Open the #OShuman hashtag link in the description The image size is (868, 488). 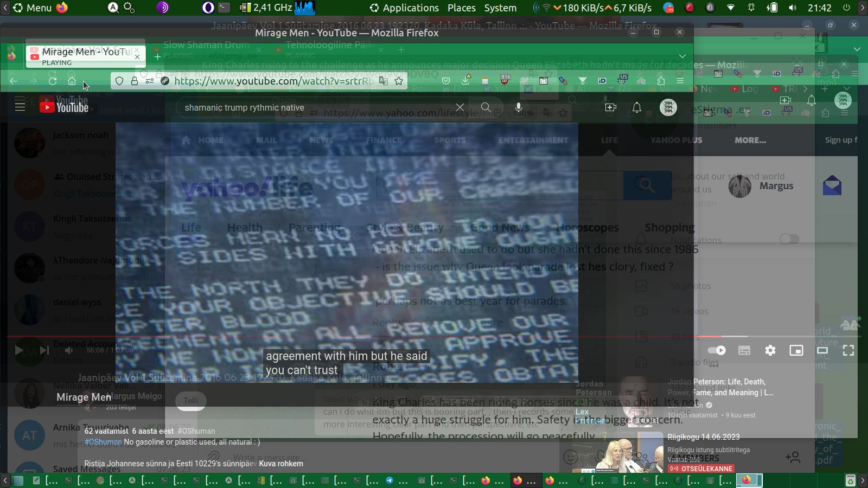coord(103,442)
